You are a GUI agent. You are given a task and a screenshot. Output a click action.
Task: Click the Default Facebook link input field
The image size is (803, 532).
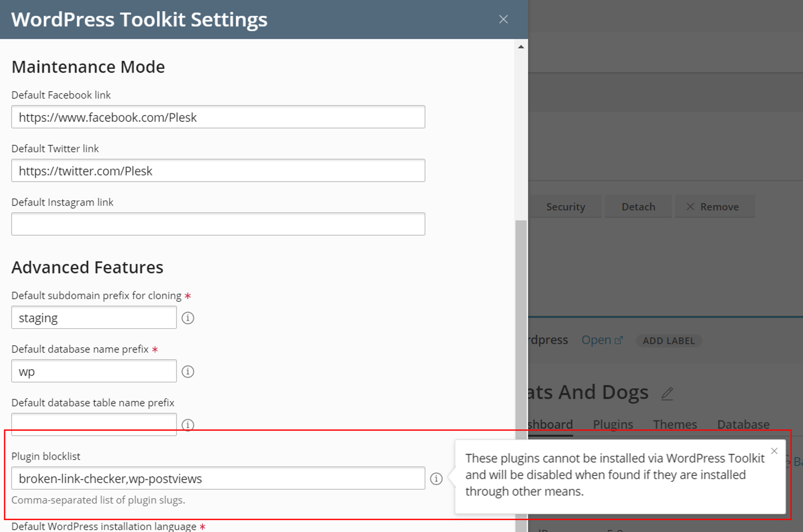click(218, 117)
